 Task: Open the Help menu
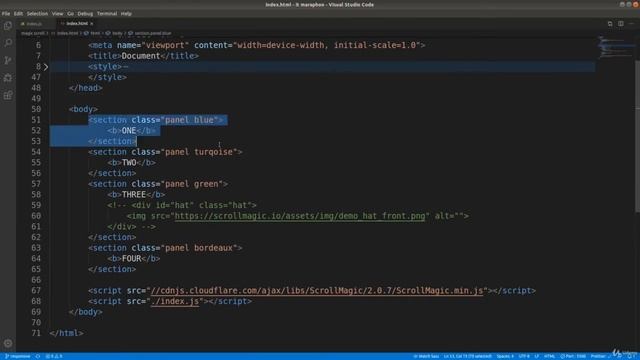click(x=126, y=13)
